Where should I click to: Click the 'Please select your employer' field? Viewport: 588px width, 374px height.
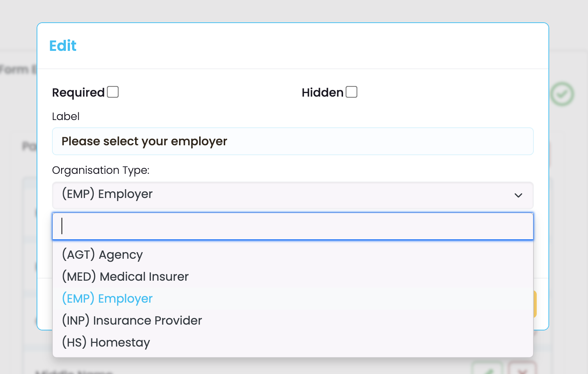pos(292,141)
